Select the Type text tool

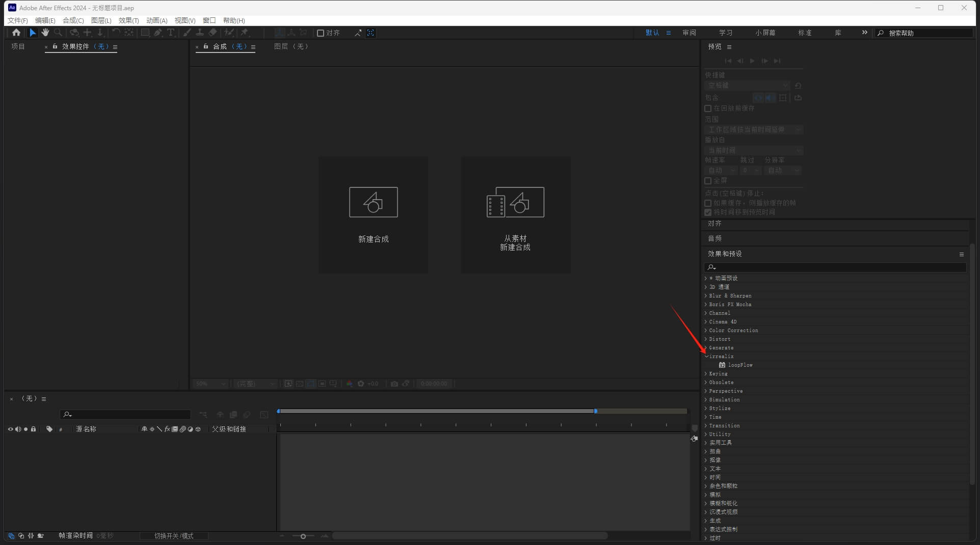click(171, 33)
